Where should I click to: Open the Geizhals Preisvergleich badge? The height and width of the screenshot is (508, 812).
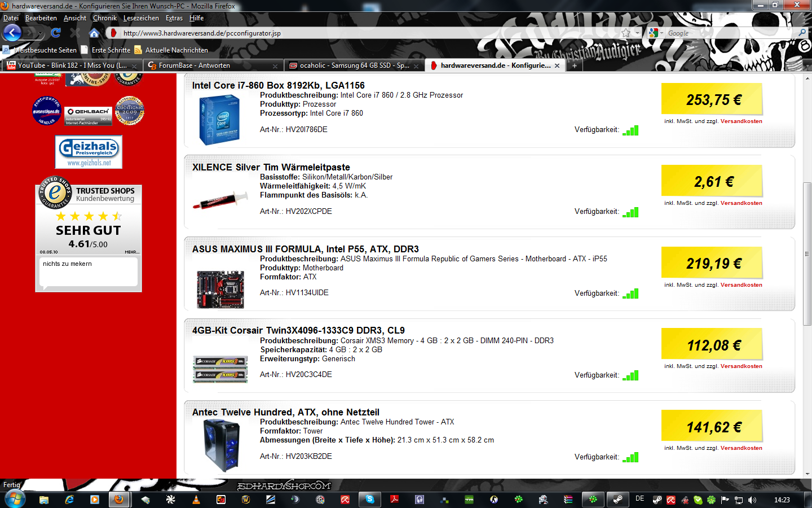point(89,152)
